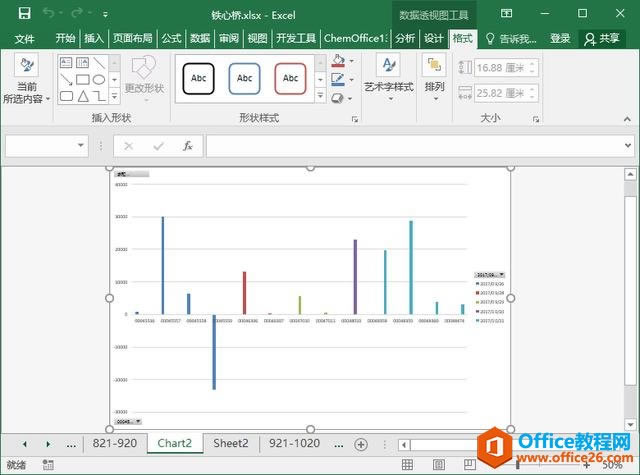Open the 数据 tab
The width and height of the screenshot is (640, 475).
tap(200, 39)
